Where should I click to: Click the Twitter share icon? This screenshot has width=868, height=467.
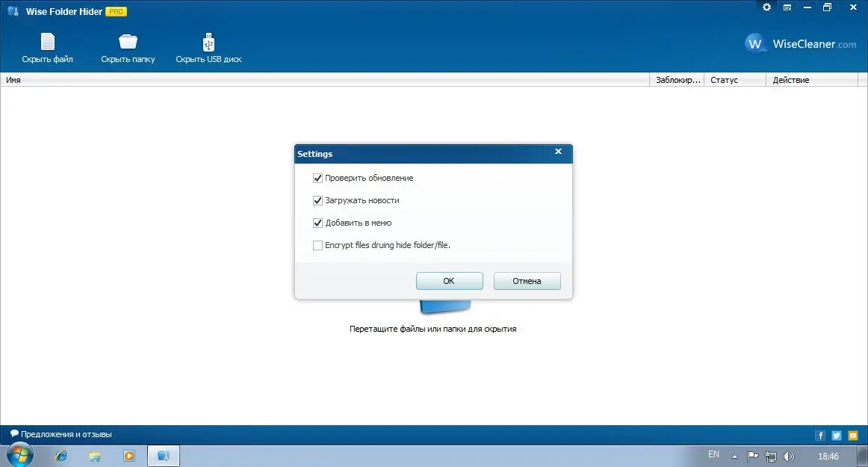pos(837,436)
